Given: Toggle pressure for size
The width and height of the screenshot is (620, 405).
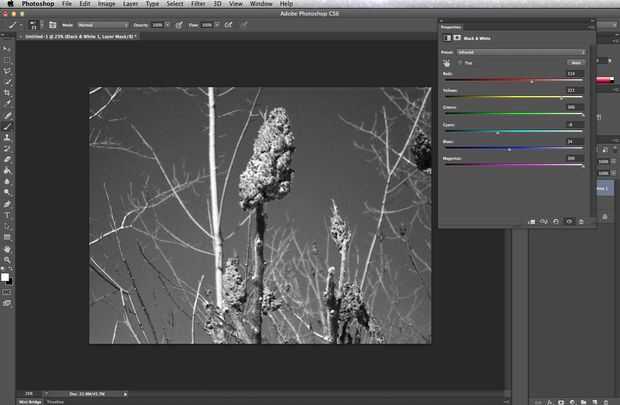Looking at the screenshot, I should pyautogui.click(x=244, y=25).
